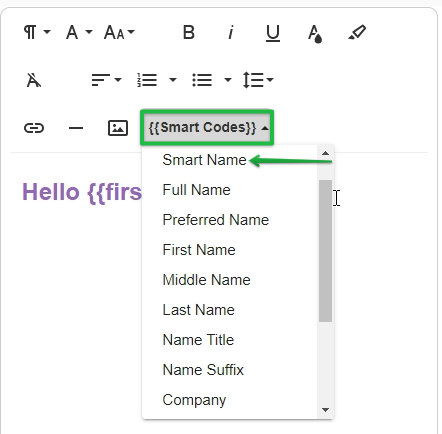Select Smart Name from the list
The image size is (442, 434).
[x=204, y=160]
